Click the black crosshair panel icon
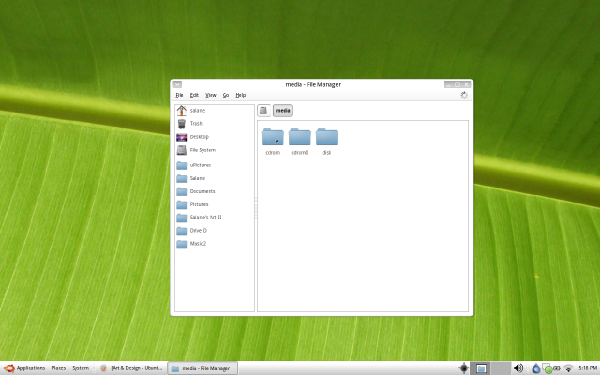The height and width of the screenshot is (375, 600). (x=463, y=368)
